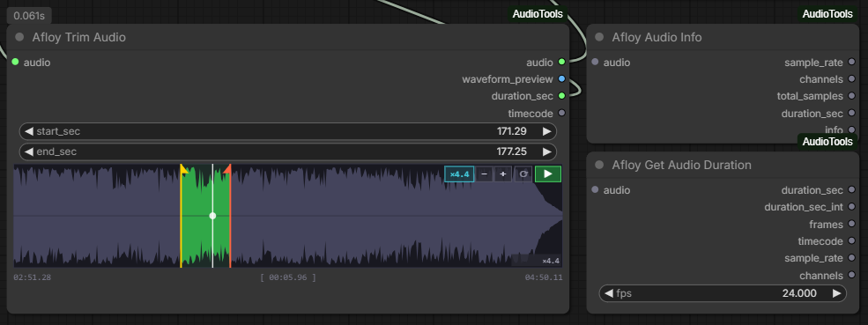The image size is (868, 325).
Task: Click the x4.4 zoom level button
Action: pyautogui.click(x=459, y=174)
